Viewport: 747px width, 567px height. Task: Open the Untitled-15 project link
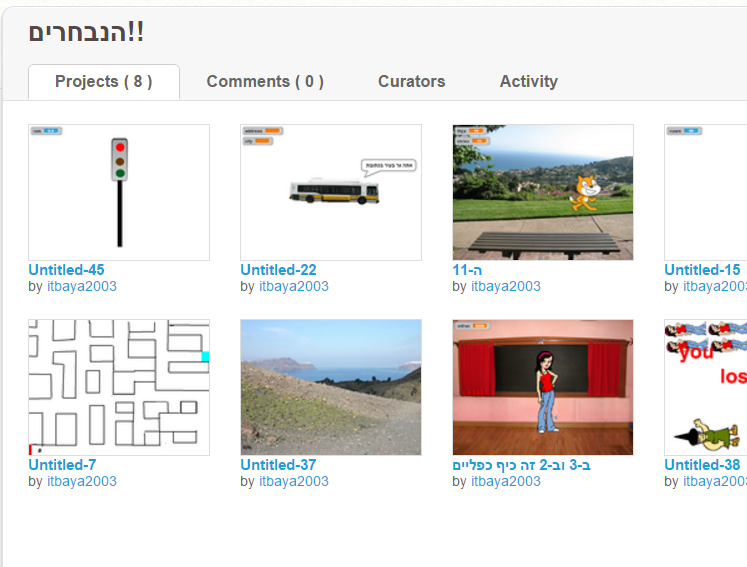(702, 270)
